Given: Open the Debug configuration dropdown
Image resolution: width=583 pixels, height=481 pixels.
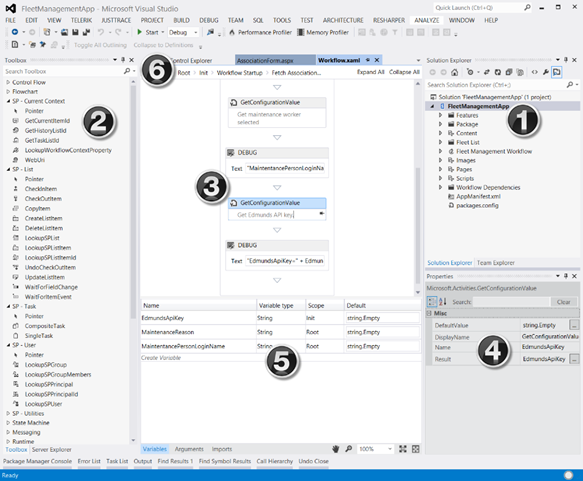Looking at the screenshot, I should pyautogui.click(x=196, y=32).
